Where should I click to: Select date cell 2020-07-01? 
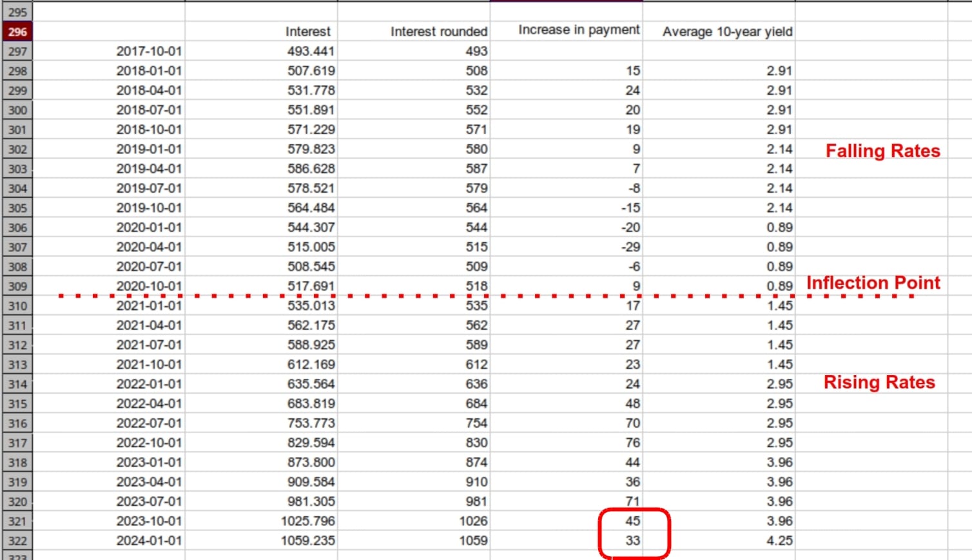click(x=109, y=267)
